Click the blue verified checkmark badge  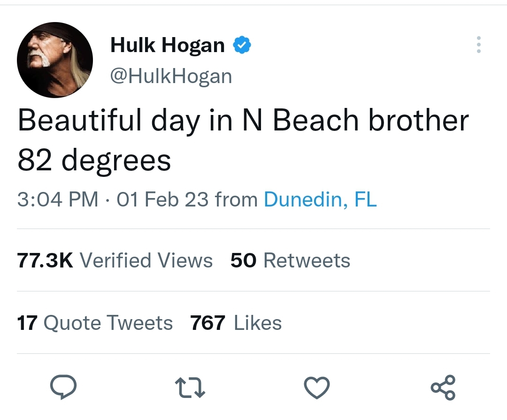[x=242, y=45]
